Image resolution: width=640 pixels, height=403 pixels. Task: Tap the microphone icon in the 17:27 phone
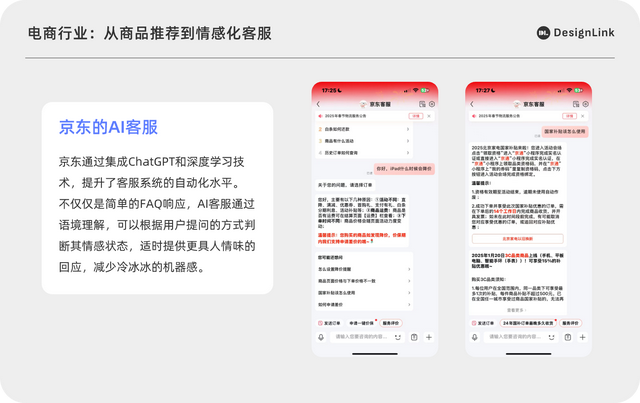[474, 337]
